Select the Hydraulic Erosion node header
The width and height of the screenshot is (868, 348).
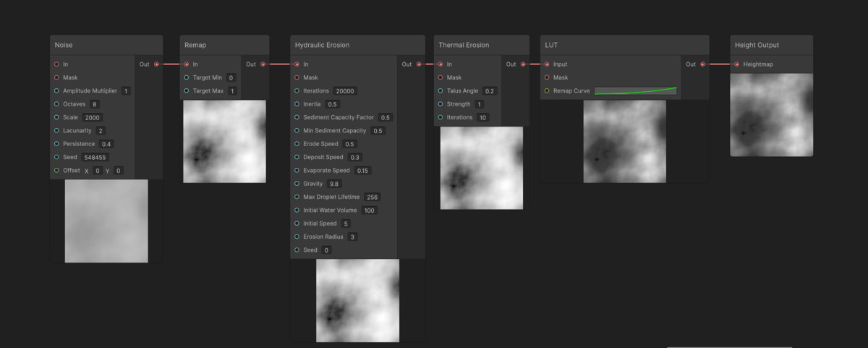[357, 45]
